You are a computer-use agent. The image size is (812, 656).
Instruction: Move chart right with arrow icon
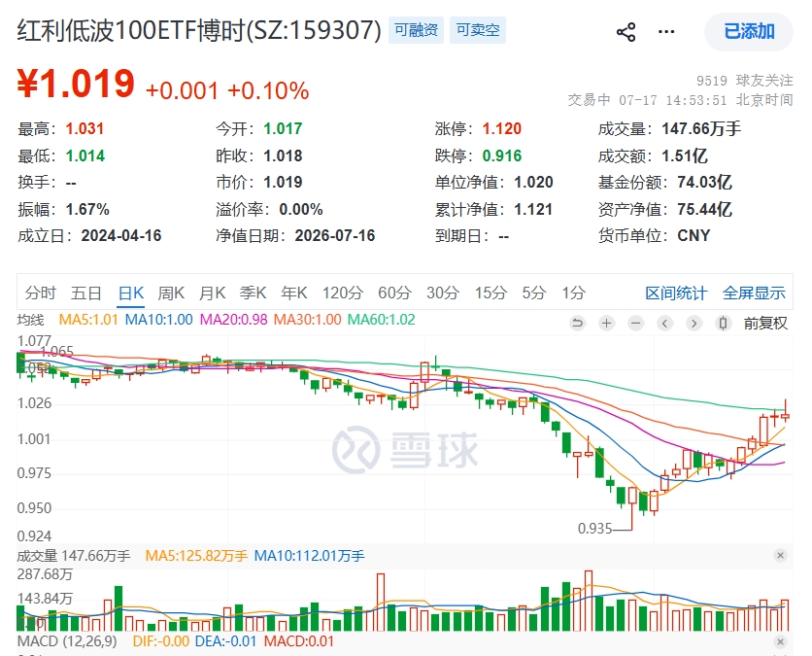[x=694, y=324]
